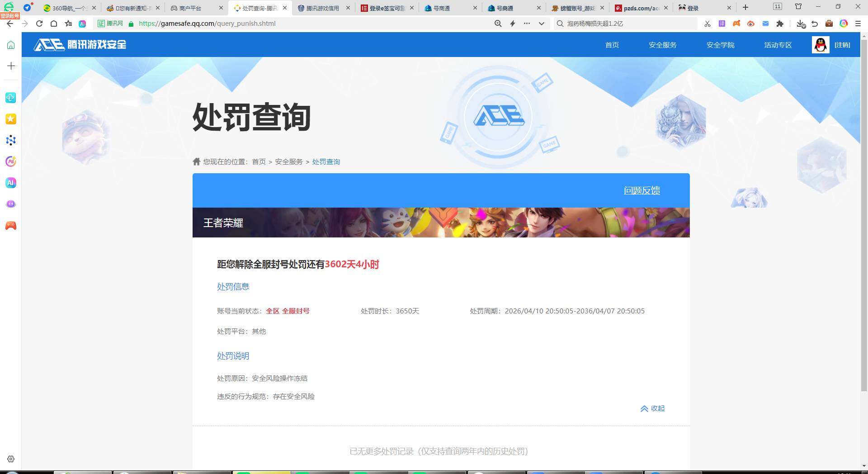Collapse the record with 收起
The height and width of the screenshot is (474, 868).
[652, 408]
